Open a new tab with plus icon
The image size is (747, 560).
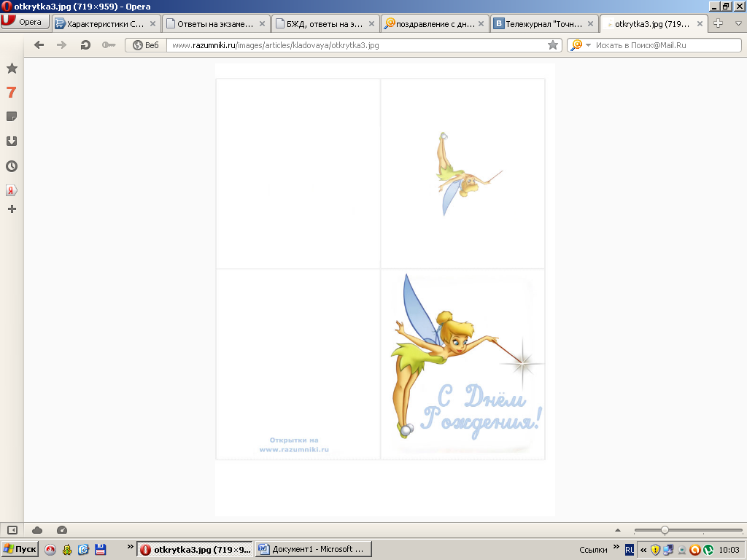[x=719, y=23]
